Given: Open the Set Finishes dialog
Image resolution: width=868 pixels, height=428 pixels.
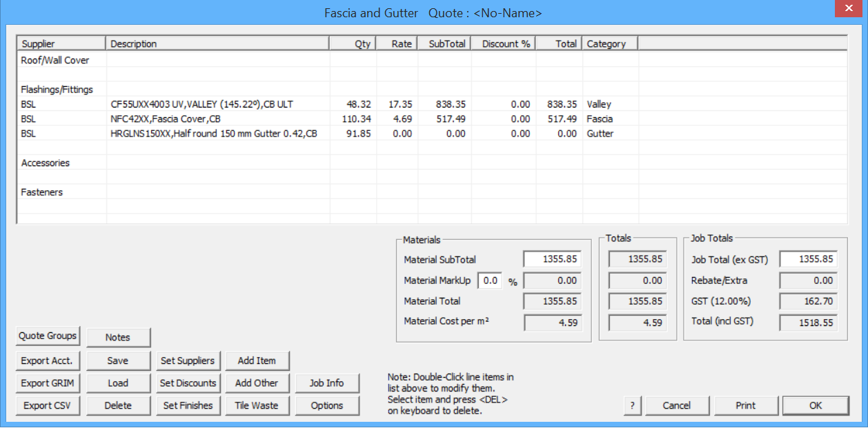Looking at the screenshot, I should pyautogui.click(x=188, y=405).
